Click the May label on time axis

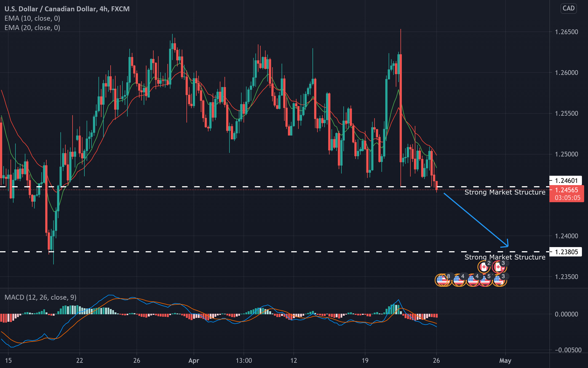tap(505, 361)
